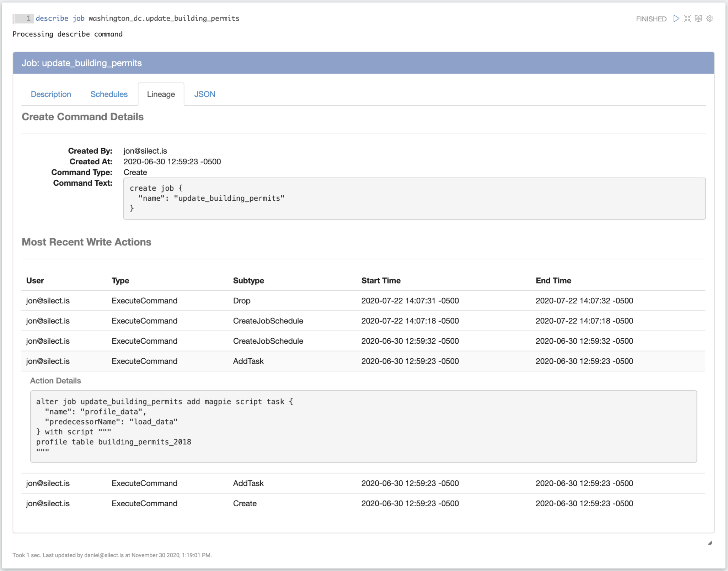
Task: Expand details for the Drop action row
Action: click(x=241, y=301)
